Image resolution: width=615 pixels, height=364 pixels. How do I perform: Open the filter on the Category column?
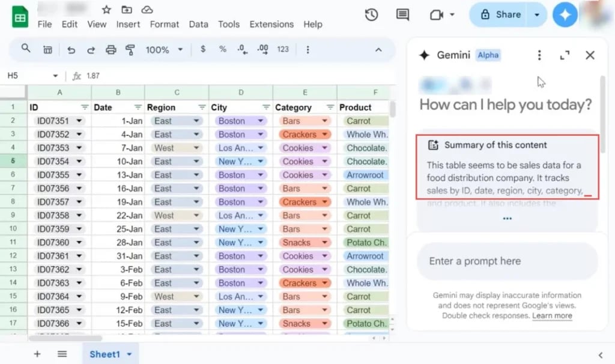click(x=330, y=107)
